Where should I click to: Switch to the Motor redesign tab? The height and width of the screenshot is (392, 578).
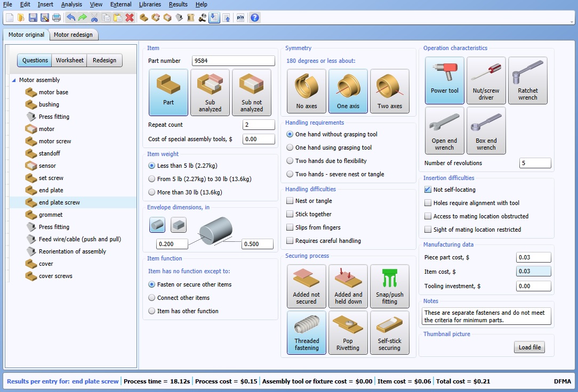[x=73, y=35]
